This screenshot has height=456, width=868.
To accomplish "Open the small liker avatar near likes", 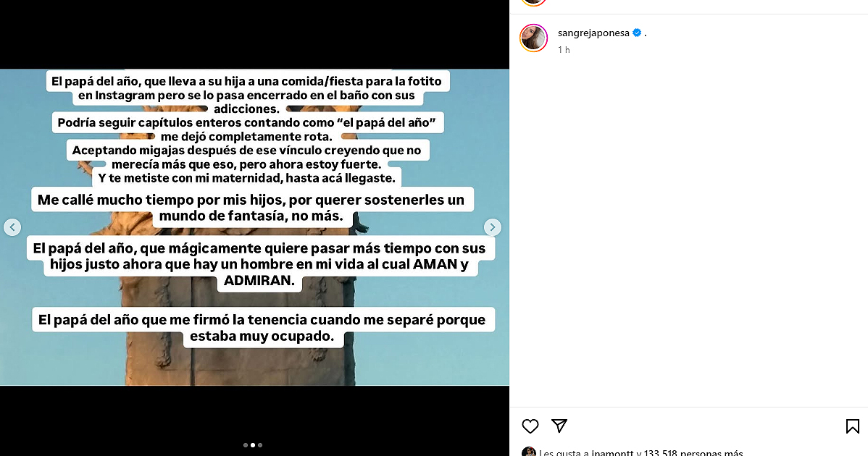I will click(529, 452).
